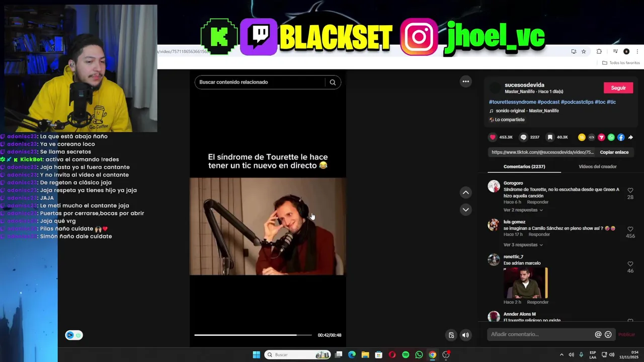Seek on the video progress bar
This screenshot has height=362, width=644.
pyautogui.click(x=253, y=335)
